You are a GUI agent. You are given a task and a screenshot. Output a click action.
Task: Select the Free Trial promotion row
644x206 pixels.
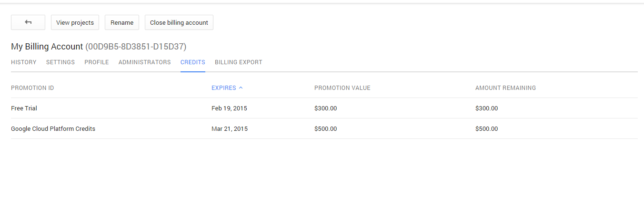pos(24,108)
